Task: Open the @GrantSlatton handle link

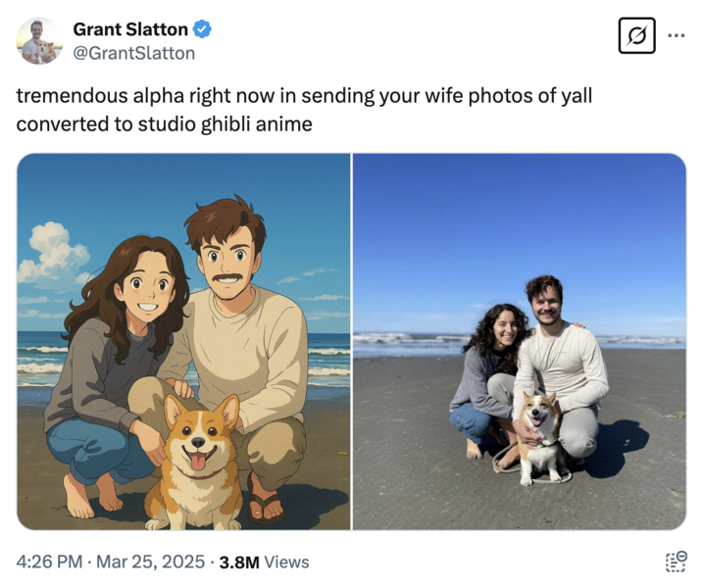Action: pyautogui.click(x=134, y=53)
